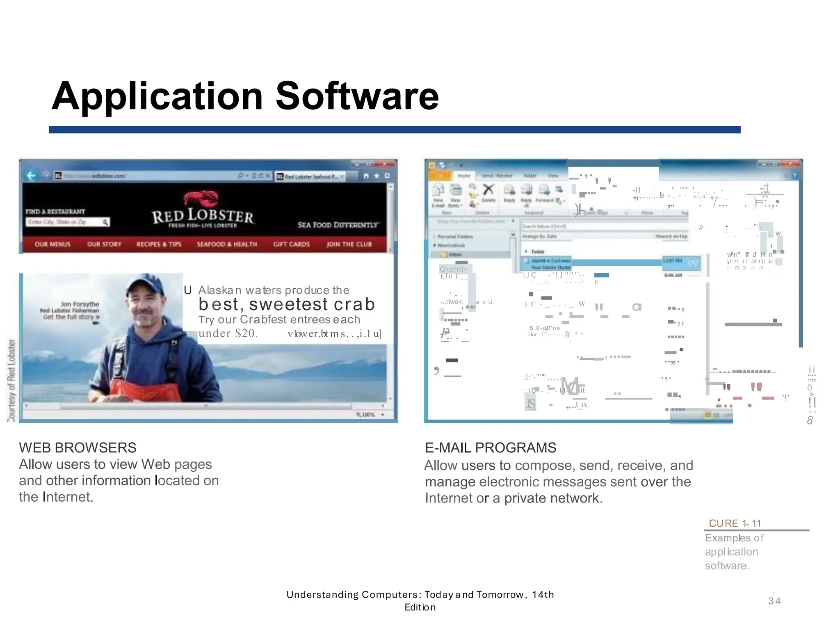Click the browser Back arrow button
Screen dimensions: 840x630
31,176
